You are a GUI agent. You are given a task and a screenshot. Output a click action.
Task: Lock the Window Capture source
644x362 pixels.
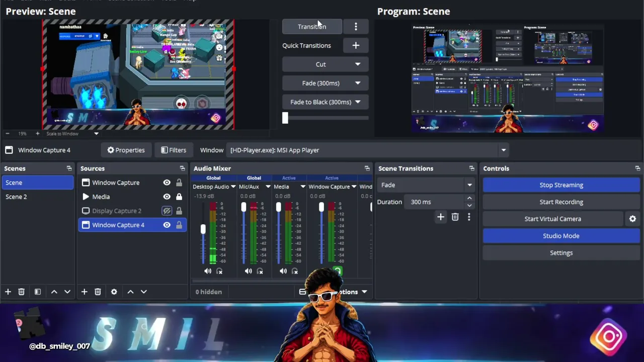click(179, 183)
